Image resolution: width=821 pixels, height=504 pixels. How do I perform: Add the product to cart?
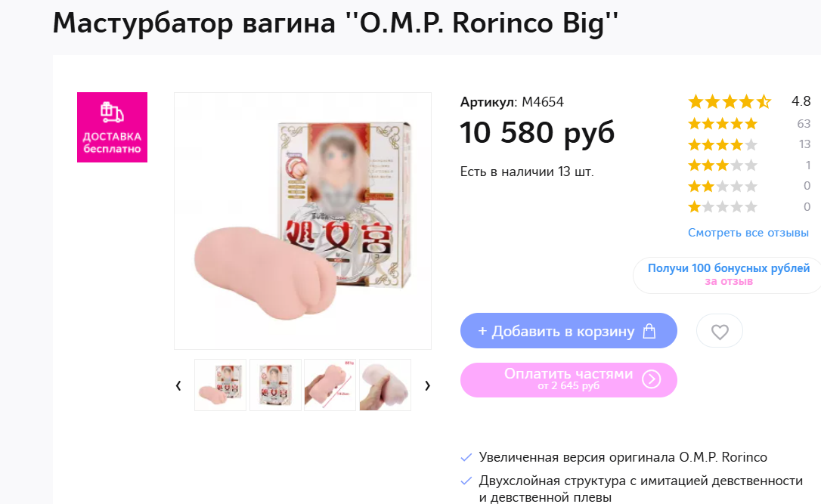coord(569,331)
